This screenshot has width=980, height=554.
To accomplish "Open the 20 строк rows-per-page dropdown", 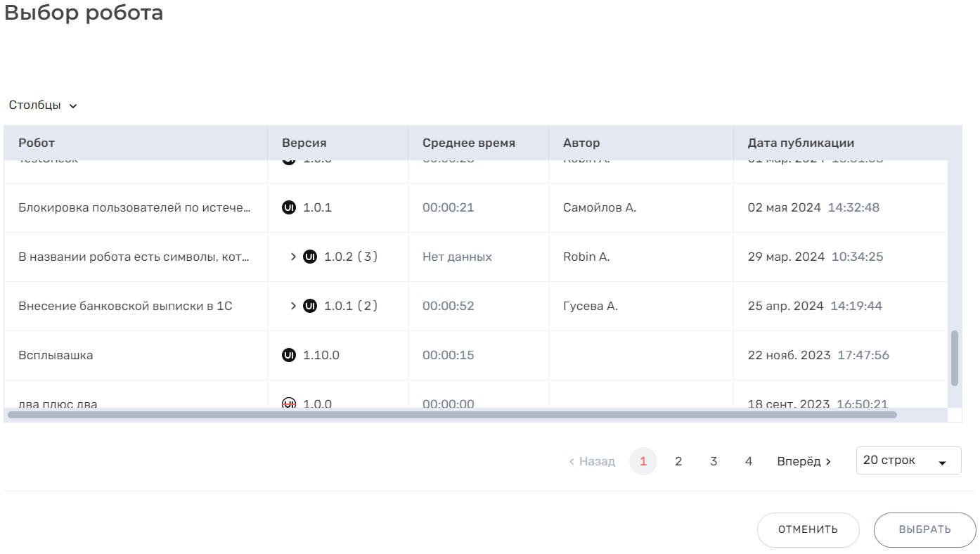I will coord(908,461).
